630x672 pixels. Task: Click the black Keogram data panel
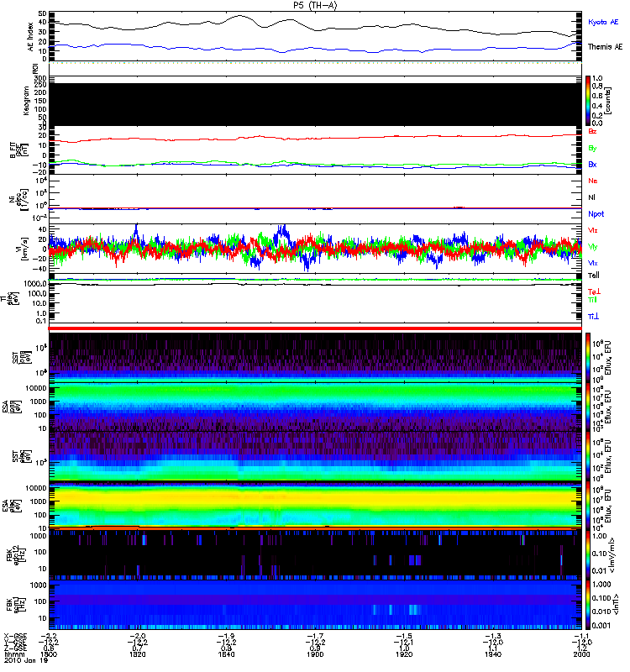[x=315, y=104]
